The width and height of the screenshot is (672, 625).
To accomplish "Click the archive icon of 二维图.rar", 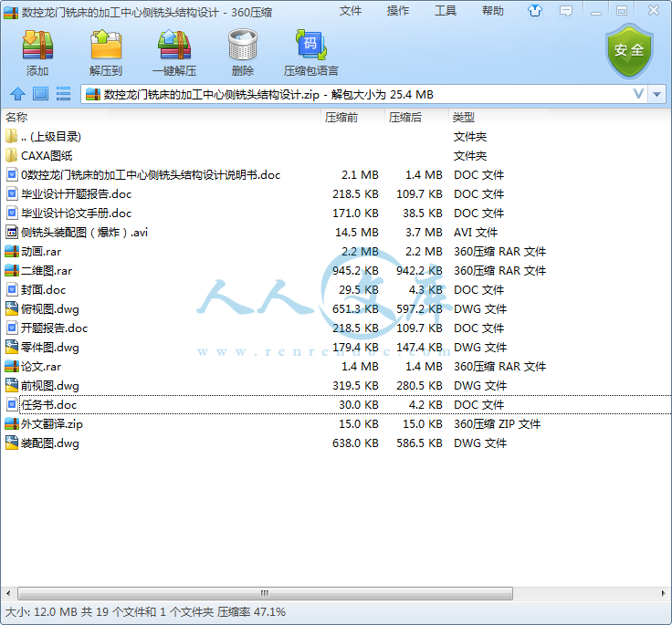I will (12, 271).
